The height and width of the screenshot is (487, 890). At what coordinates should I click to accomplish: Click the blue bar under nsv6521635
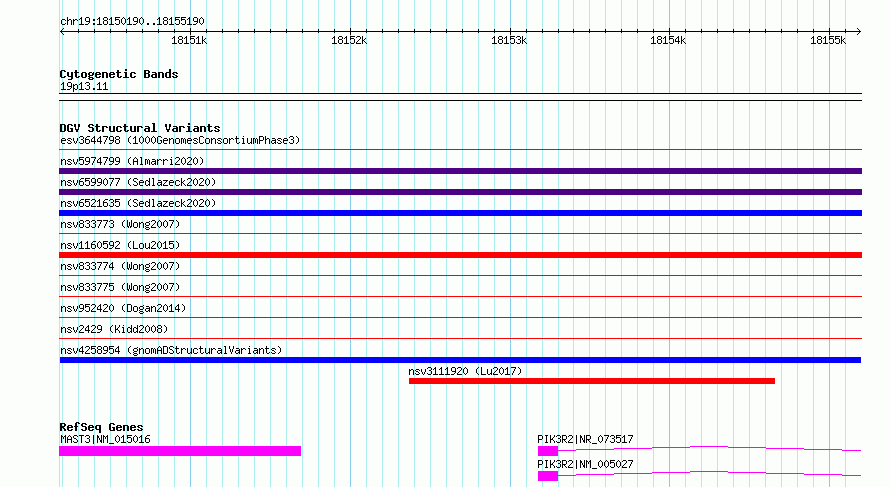(x=460, y=213)
